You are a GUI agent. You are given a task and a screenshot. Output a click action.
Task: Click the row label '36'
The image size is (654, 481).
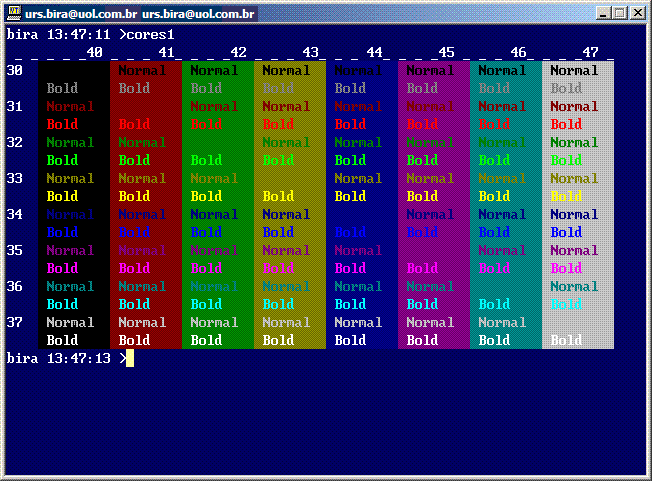tap(15, 286)
